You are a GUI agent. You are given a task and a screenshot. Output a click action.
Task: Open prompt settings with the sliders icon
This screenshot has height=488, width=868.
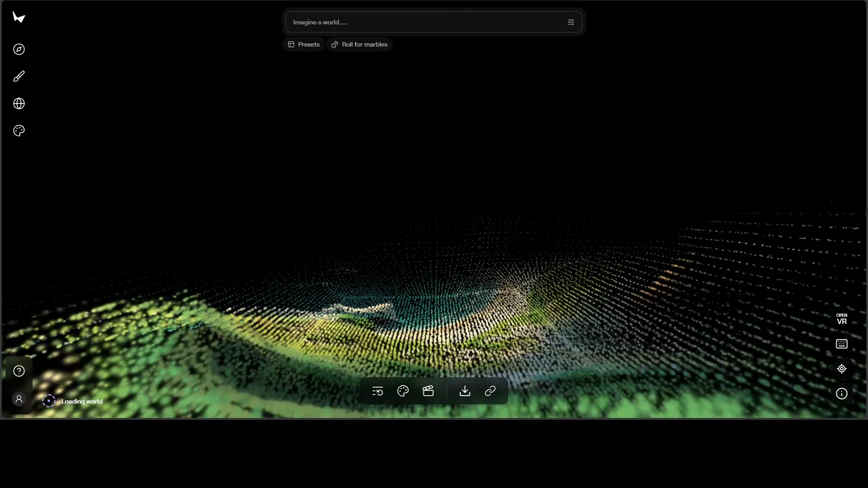tap(571, 22)
